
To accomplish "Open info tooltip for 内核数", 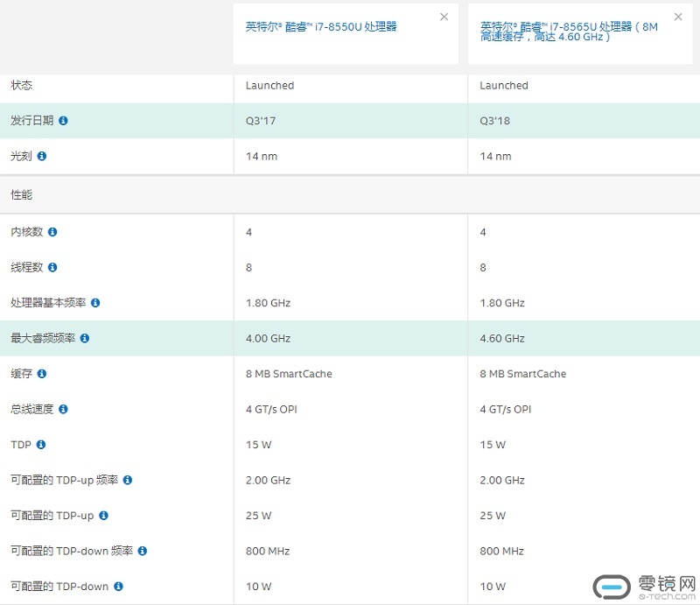I will [x=52, y=232].
